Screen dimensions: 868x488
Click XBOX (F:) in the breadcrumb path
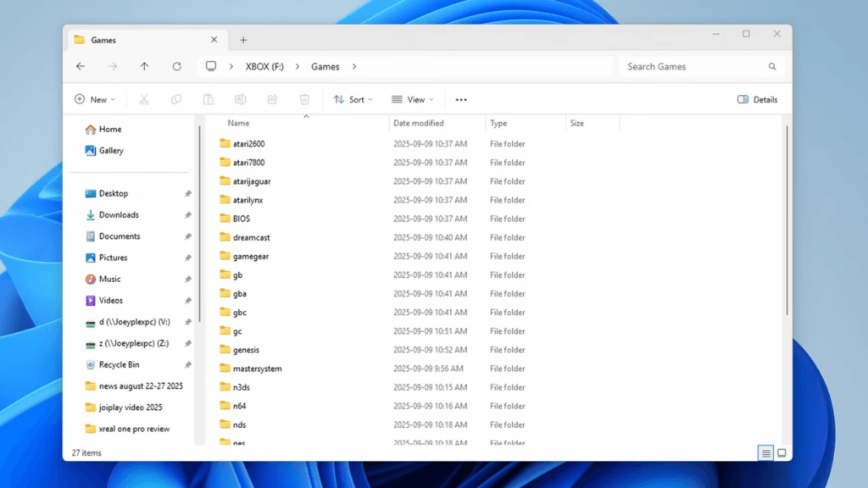click(x=264, y=66)
